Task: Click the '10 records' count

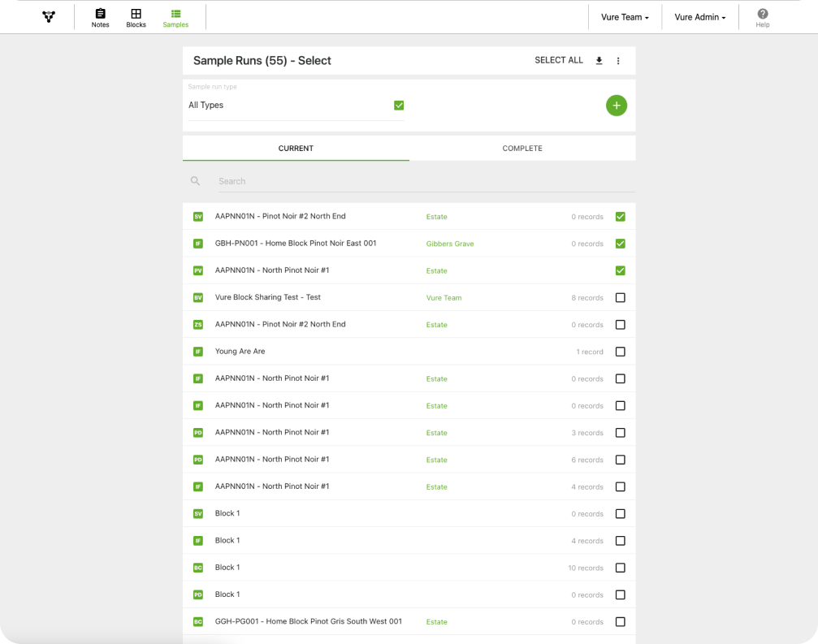Action: tap(586, 568)
